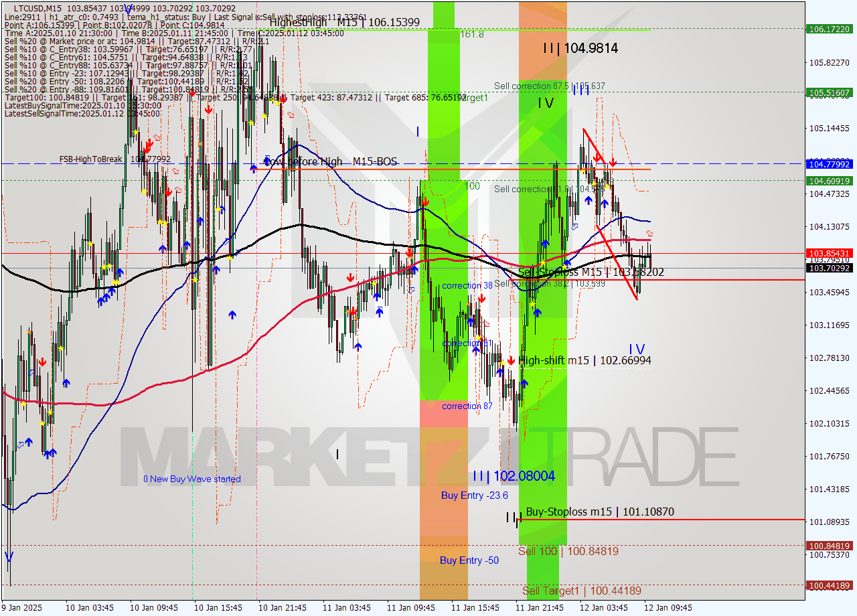Click the 'Low before High M15-BOS' label
Viewport: 857px width, 616px height.
pos(331,161)
